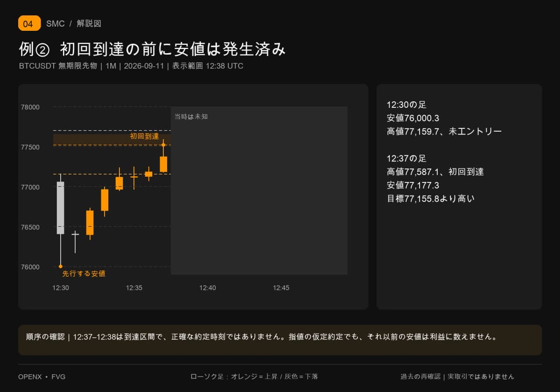The height and width of the screenshot is (392, 560).
Task: Click the SMC breadcrumb label
Action: tap(56, 23)
